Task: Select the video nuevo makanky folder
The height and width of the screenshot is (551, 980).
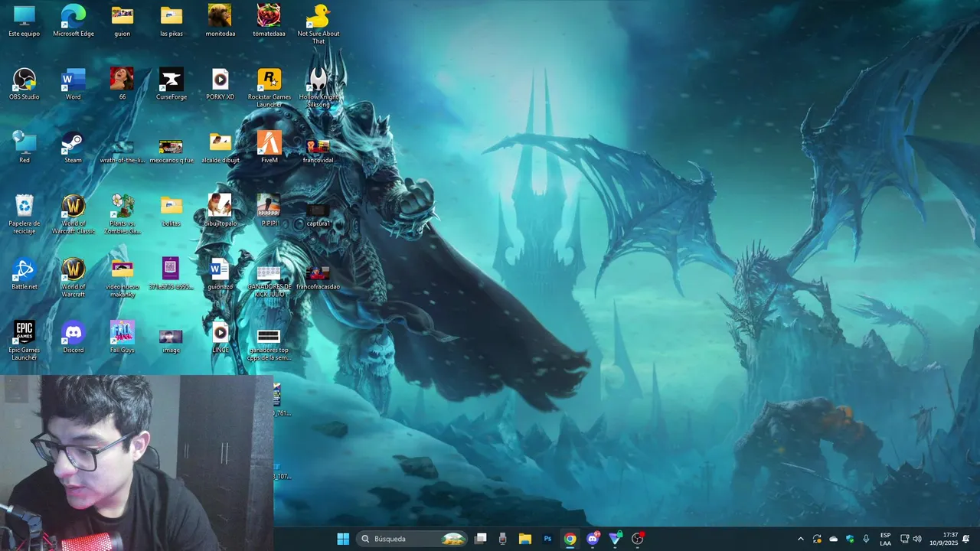Action: (x=122, y=278)
